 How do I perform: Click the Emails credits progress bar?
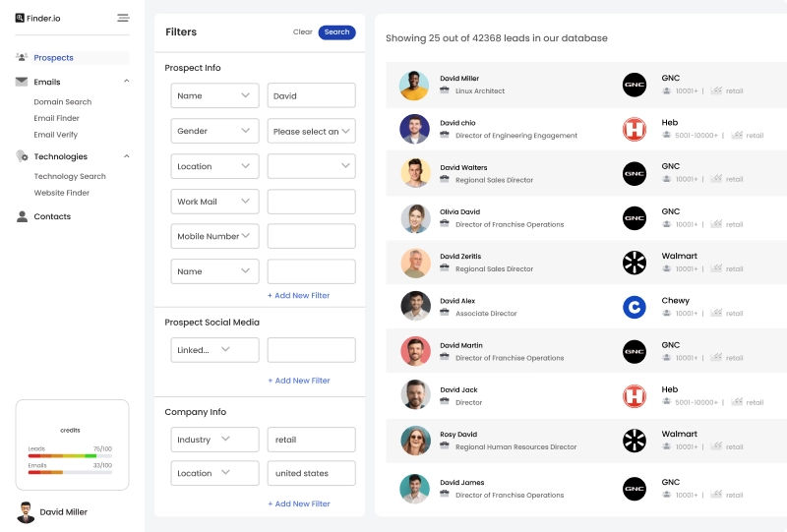[x=70, y=472]
